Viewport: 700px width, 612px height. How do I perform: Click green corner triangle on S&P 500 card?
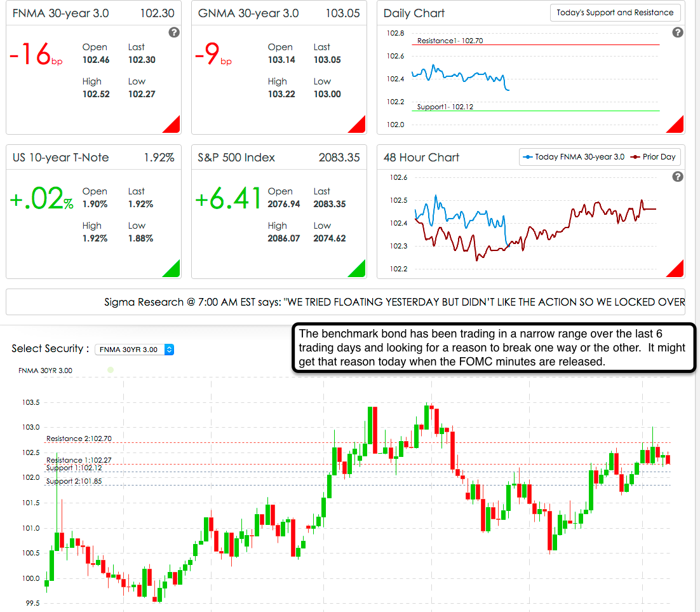pyautogui.click(x=358, y=270)
